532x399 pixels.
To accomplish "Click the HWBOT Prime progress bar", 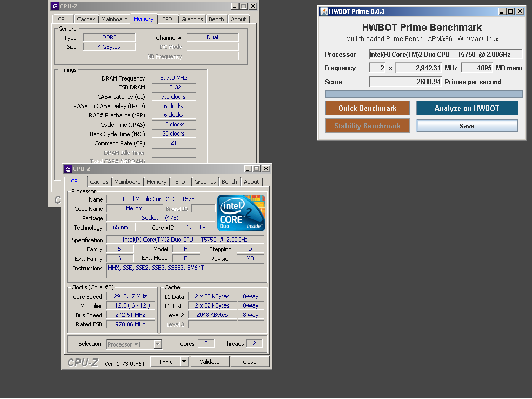I will pos(424,94).
